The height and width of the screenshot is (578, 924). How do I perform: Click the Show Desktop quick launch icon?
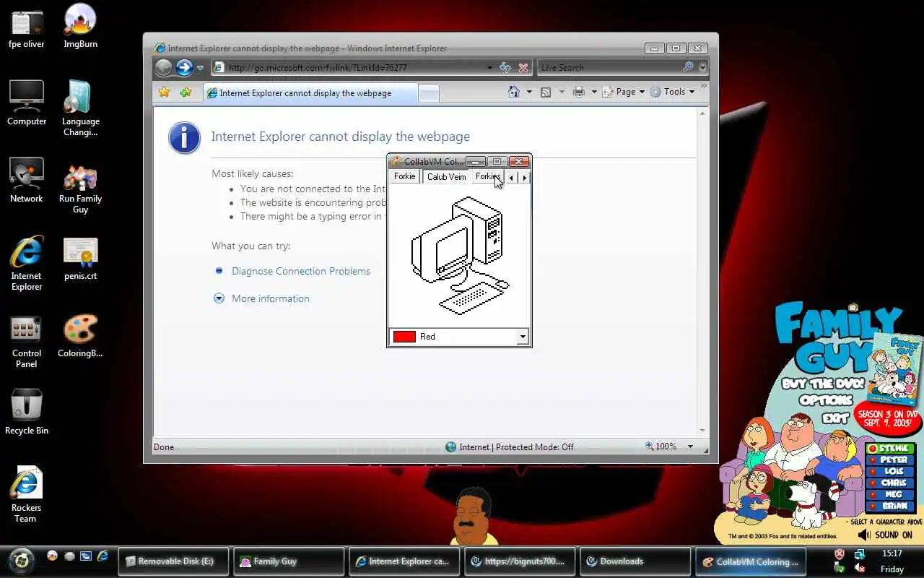tap(86, 556)
